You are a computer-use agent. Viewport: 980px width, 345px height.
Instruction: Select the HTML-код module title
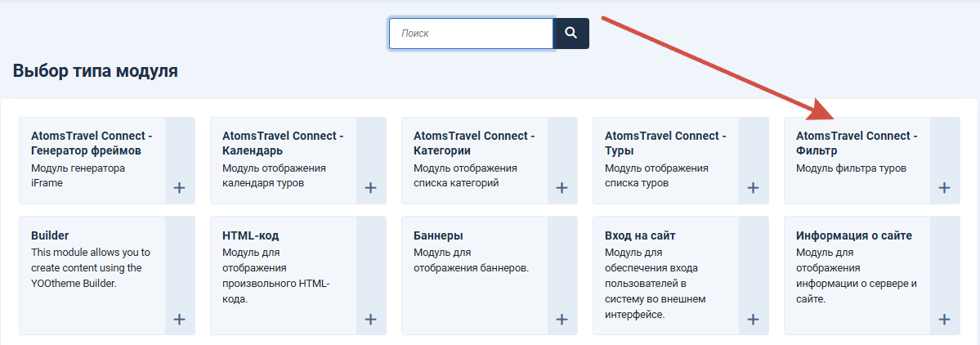tap(251, 235)
